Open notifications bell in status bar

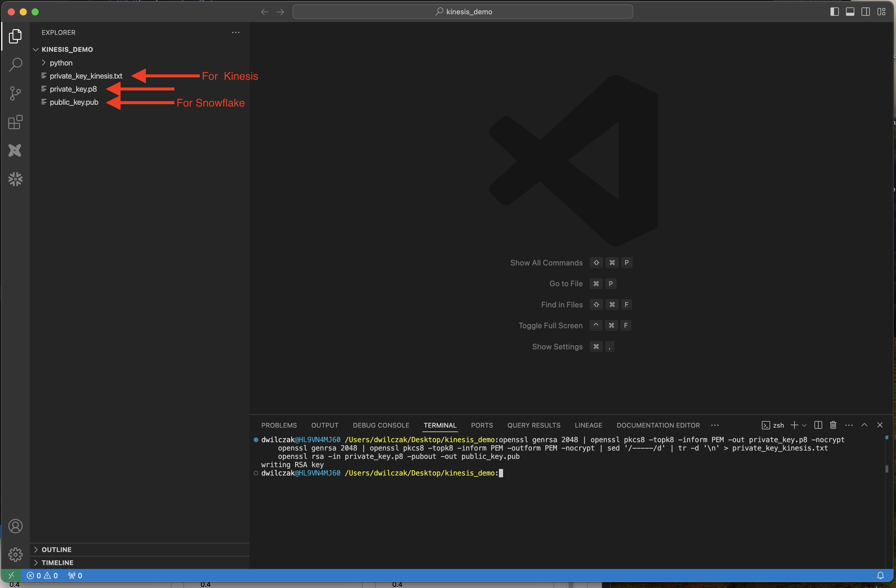[x=880, y=575]
